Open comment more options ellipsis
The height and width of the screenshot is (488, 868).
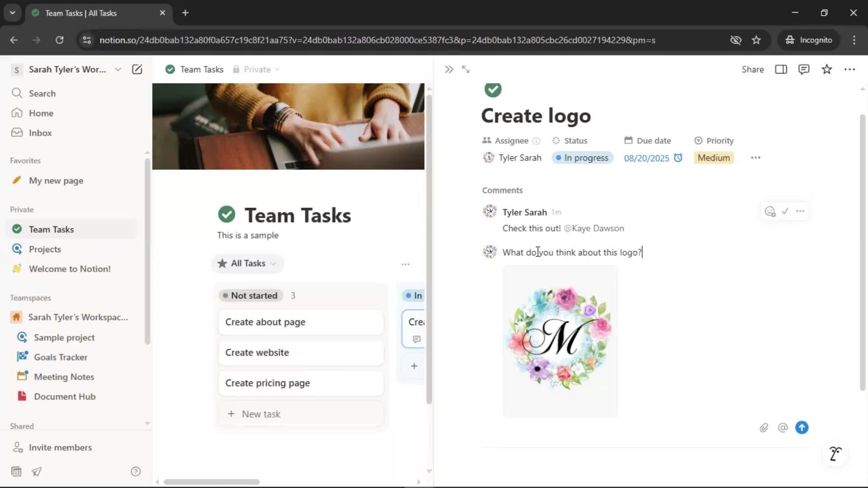coord(800,211)
